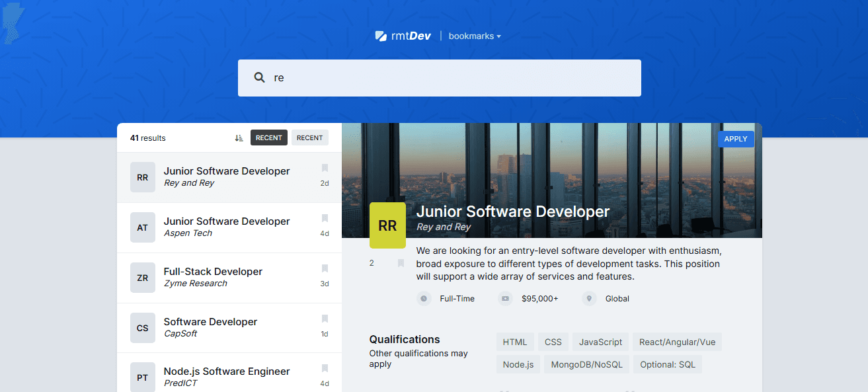
Task: Click the "2d" age on Rey and Rey row
Action: pos(325,183)
